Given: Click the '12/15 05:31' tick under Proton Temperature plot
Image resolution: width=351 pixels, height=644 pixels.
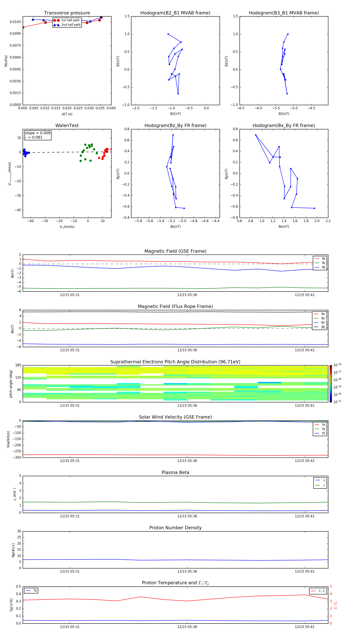Looking at the screenshot, I should [70, 627].
